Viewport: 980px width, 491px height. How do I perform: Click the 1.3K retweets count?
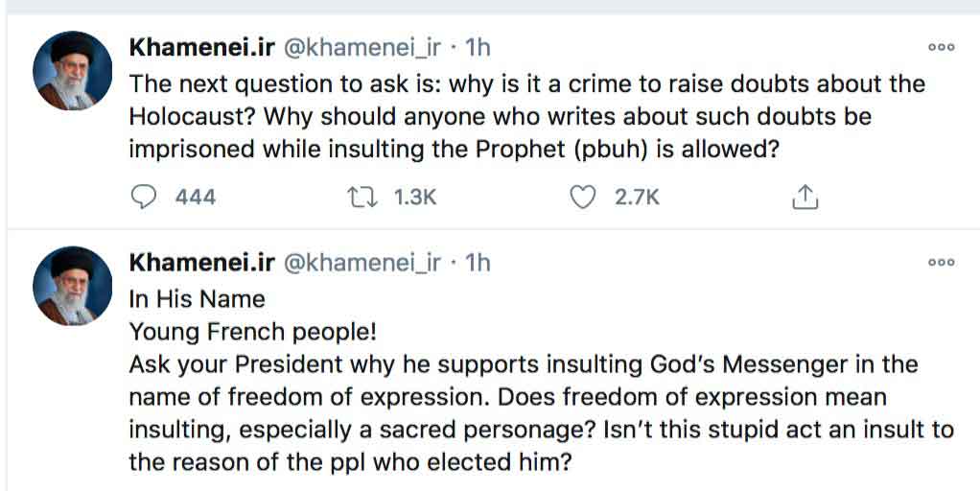pos(415,197)
